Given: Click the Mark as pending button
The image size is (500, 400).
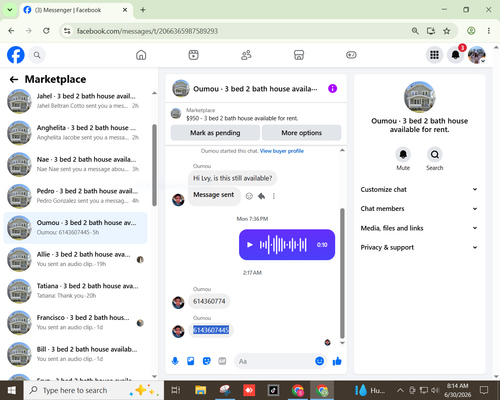Looking at the screenshot, I should coord(215,133).
